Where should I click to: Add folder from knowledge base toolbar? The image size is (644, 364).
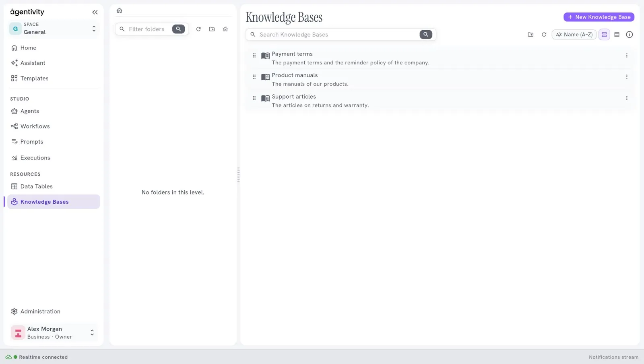coord(530,35)
